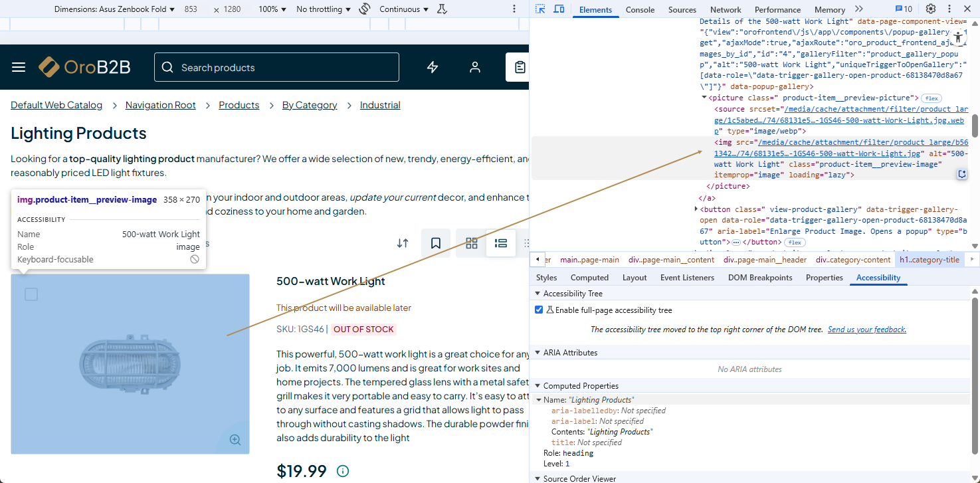Image resolution: width=980 pixels, height=483 pixels.
Task: Disable full-page accessibility tree checkbox
Action: pyautogui.click(x=539, y=310)
